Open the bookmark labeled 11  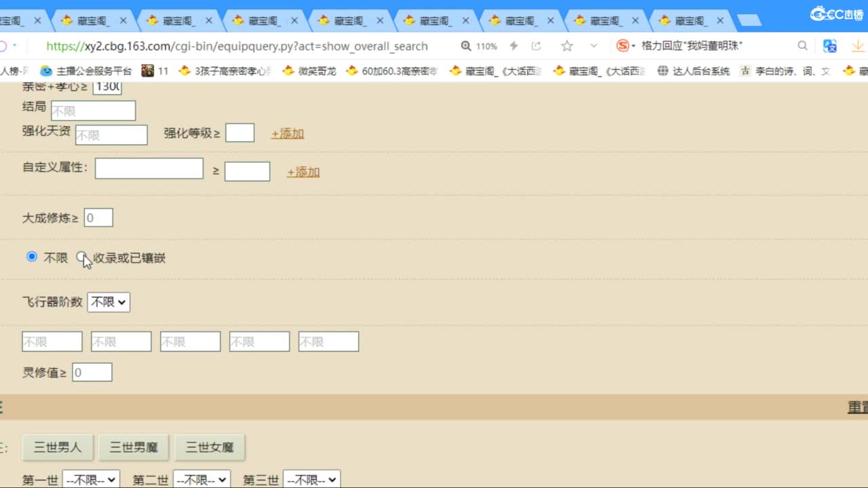[x=155, y=70]
